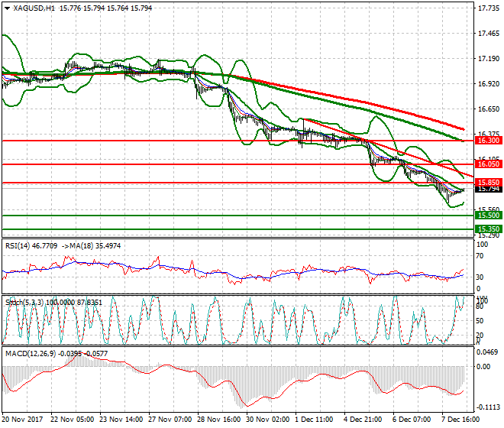Select the 15.500 green support level label

[488, 216]
